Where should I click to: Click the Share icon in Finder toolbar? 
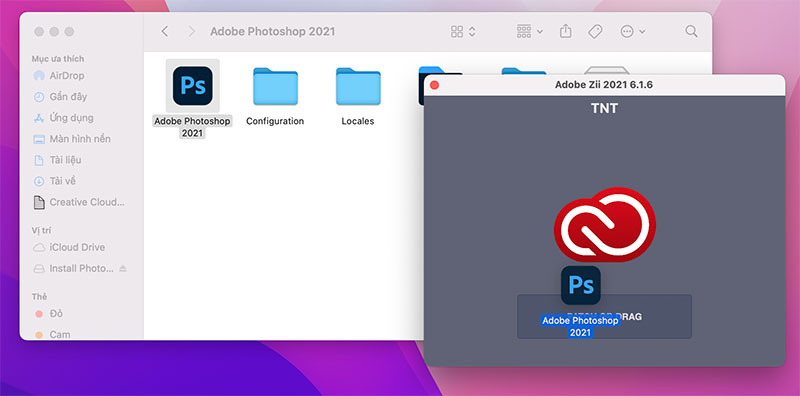click(x=565, y=32)
